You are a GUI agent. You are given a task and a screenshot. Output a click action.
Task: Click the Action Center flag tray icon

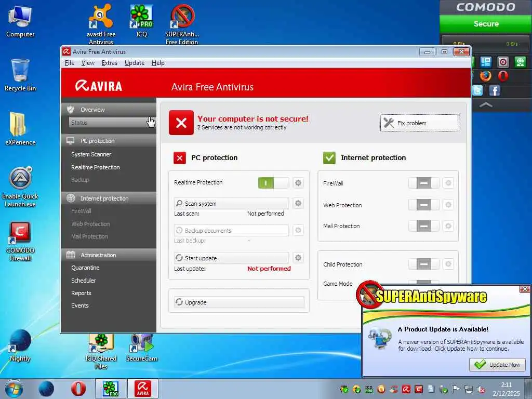coord(456,389)
